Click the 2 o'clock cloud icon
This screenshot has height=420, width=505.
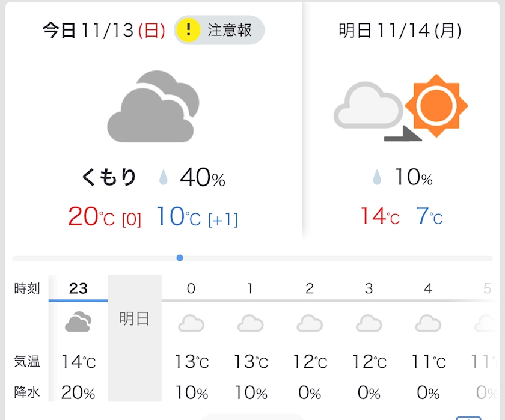(310, 323)
